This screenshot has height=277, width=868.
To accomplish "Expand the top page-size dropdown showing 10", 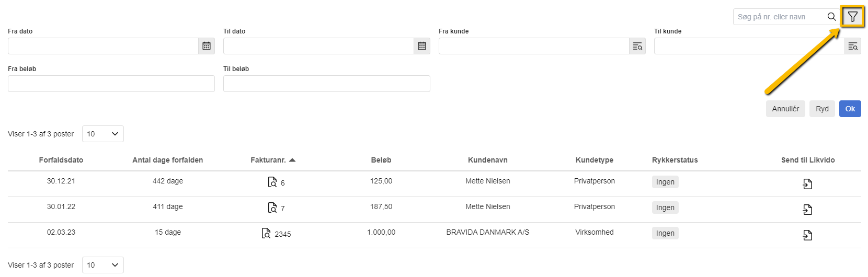I will [x=103, y=134].
